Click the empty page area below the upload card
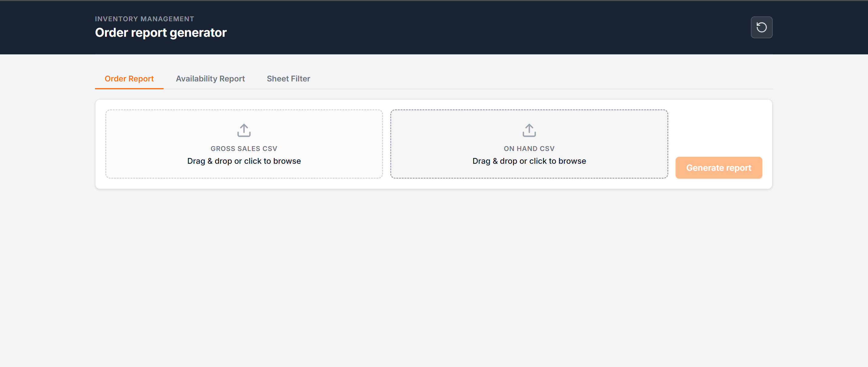The height and width of the screenshot is (367, 868). pyautogui.click(x=434, y=276)
